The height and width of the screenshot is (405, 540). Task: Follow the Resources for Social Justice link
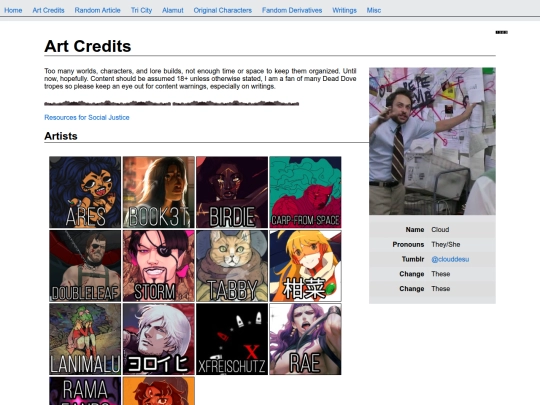87,117
